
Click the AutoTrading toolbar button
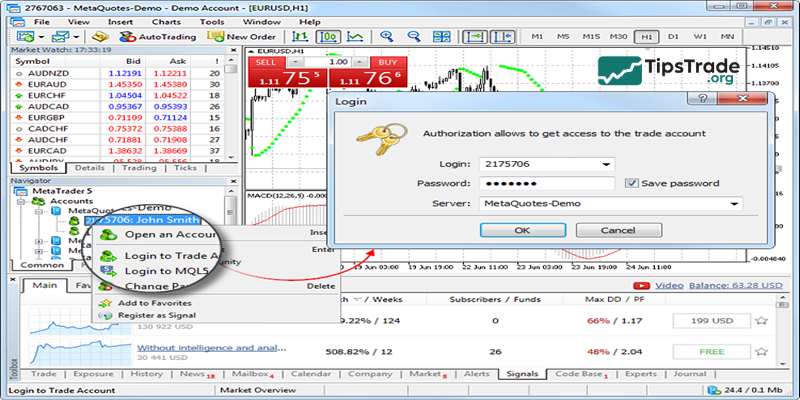click(x=153, y=37)
